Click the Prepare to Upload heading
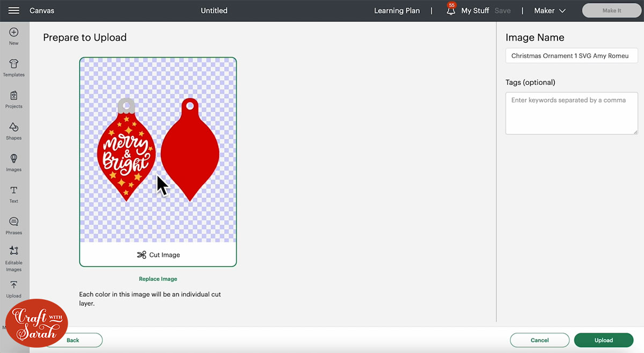644x353 pixels. 85,38
